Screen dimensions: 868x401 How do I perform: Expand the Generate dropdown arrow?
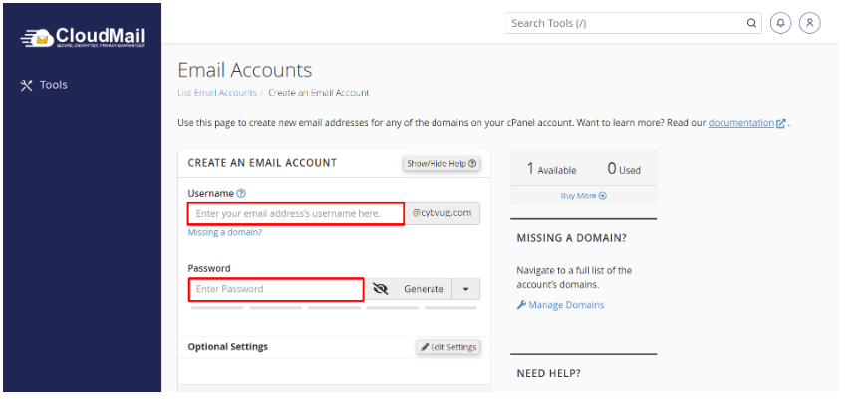coord(466,289)
